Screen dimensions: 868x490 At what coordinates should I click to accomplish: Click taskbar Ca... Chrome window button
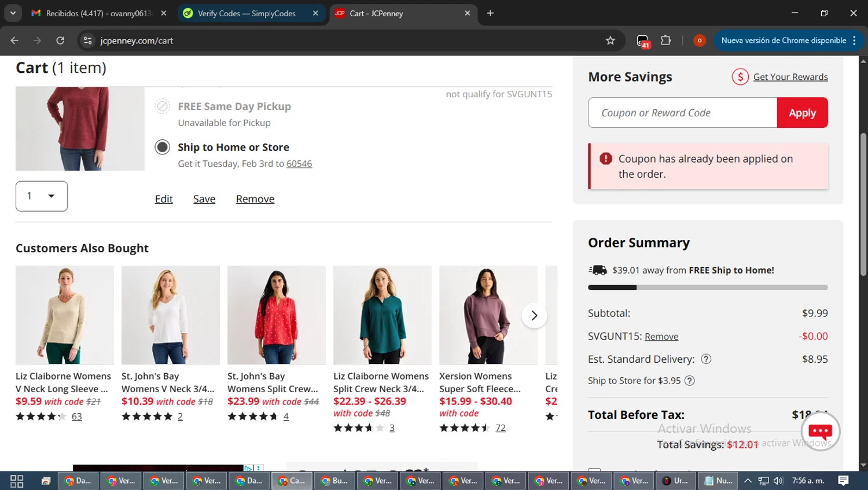292,481
